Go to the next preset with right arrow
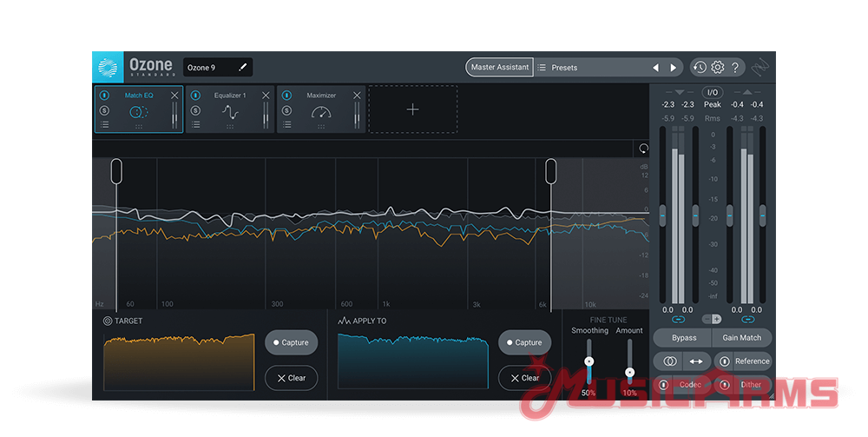Viewport: 868px width, 437px height. [x=674, y=68]
